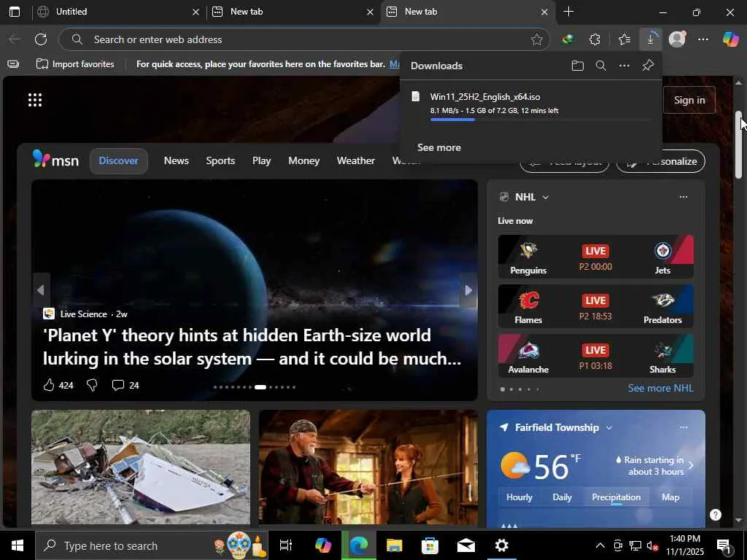Click the ISO download progress bar
The image size is (747, 560).
(541, 120)
